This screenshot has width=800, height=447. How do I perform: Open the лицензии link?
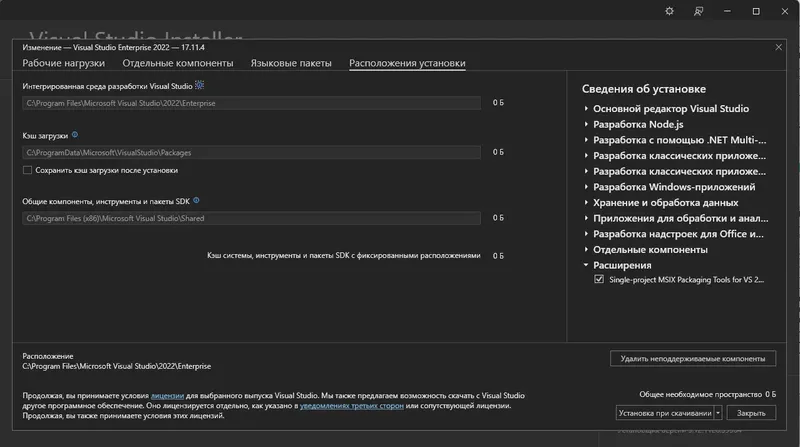point(167,395)
